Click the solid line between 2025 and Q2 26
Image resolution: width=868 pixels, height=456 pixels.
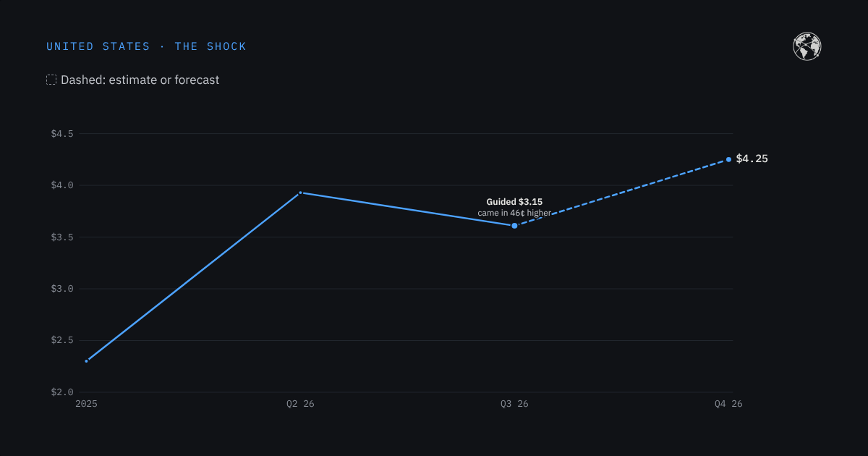pyautogui.click(x=193, y=276)
